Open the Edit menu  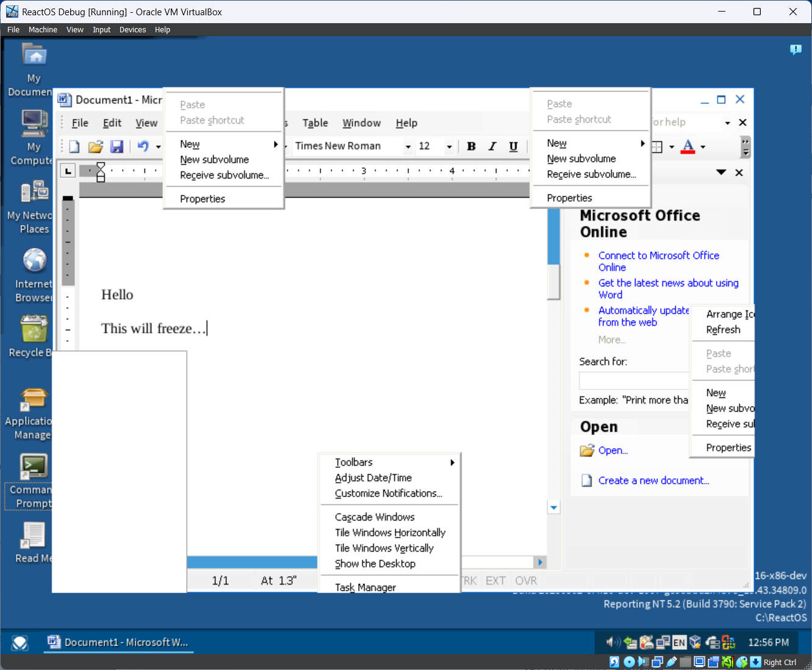pos(112,123)
